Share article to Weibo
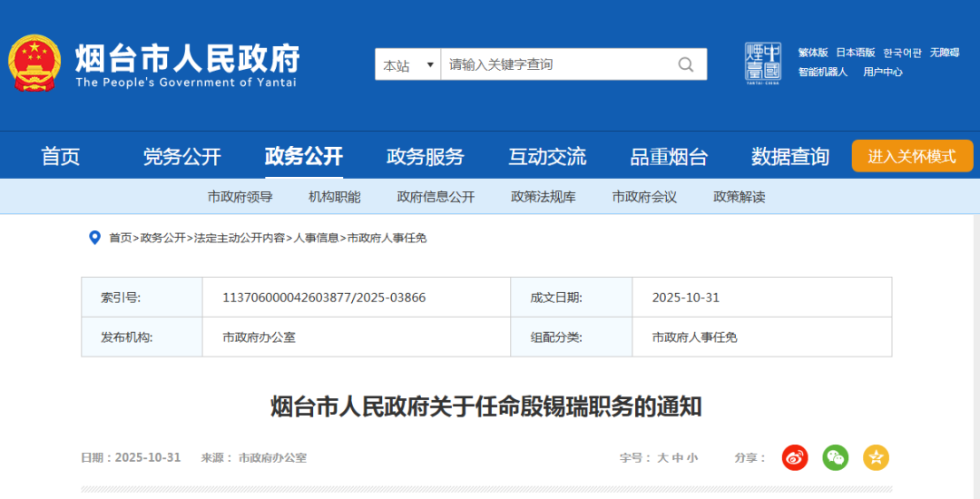980x499 pixels. 795,458
